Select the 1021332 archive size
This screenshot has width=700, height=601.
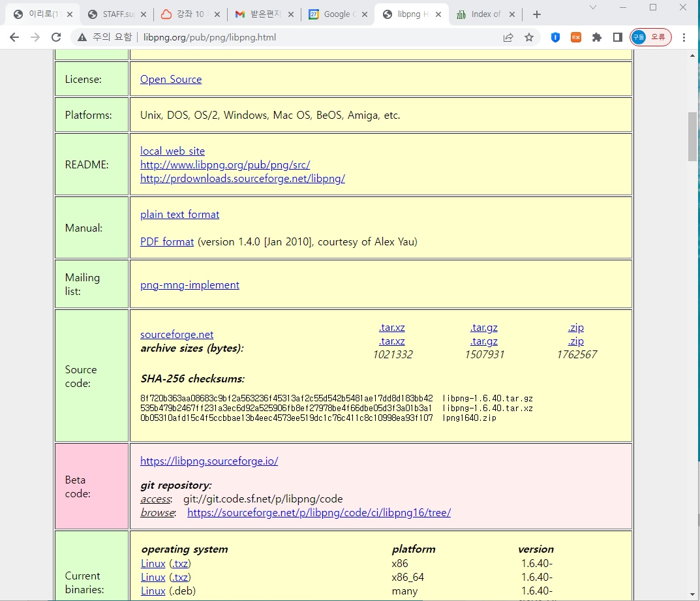[x=393, y=354]
